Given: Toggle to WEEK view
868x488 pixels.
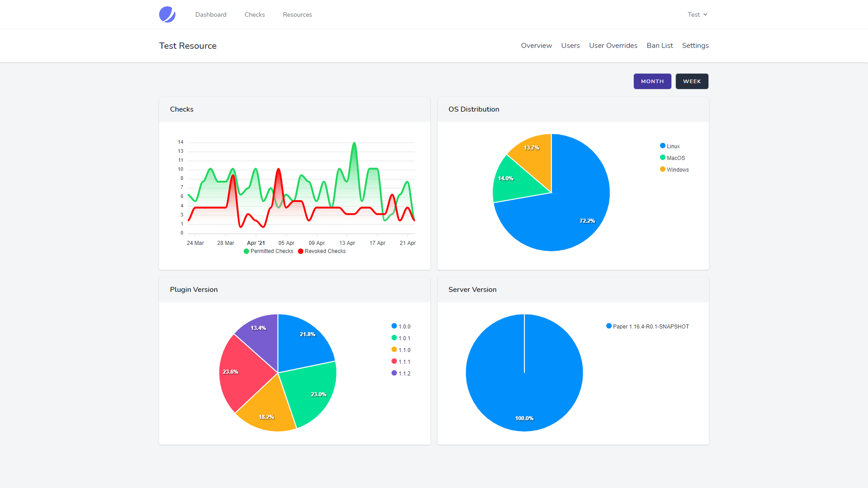Looking at the screenshot, I should point(692,81).
